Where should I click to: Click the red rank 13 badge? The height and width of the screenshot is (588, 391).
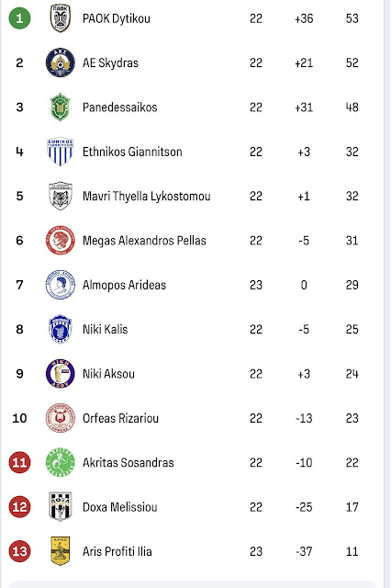tap(19, 551)
